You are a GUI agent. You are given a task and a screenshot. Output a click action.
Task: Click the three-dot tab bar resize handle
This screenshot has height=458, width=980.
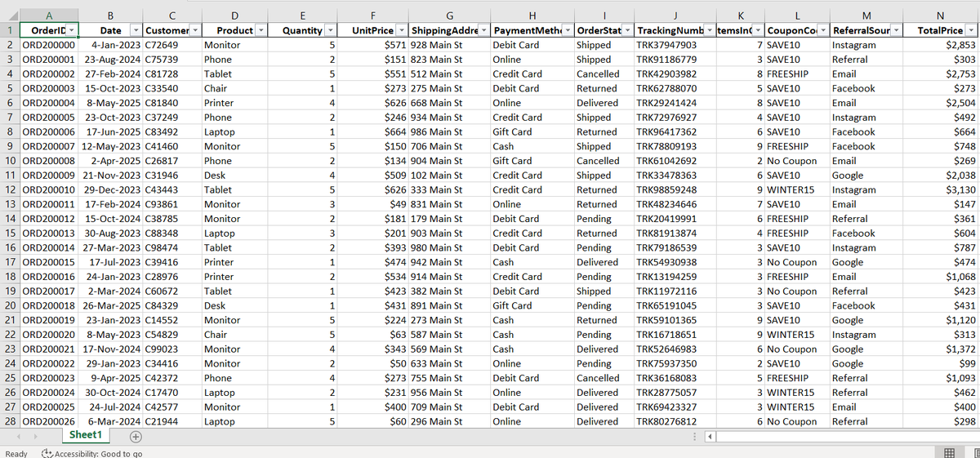click(x=695, y=437)
